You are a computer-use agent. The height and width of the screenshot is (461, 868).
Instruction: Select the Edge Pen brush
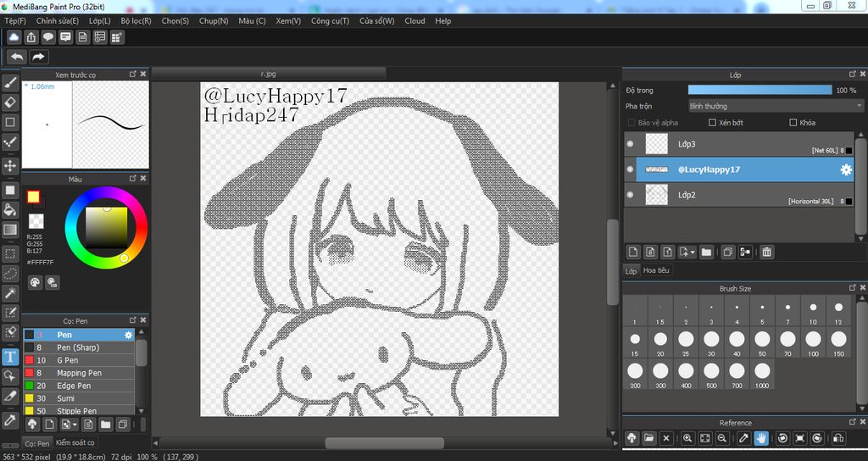[79, 386]
